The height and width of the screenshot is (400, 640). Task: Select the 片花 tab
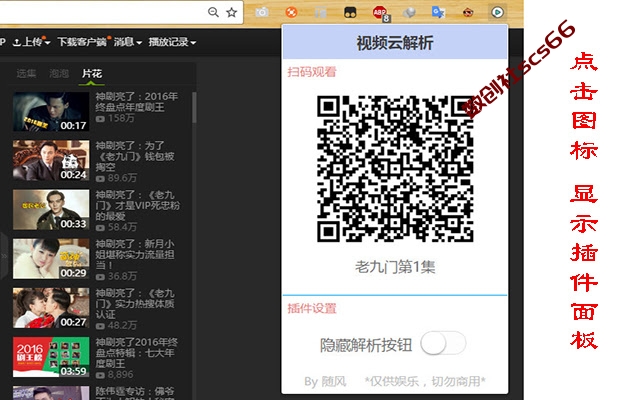[91, 73]
